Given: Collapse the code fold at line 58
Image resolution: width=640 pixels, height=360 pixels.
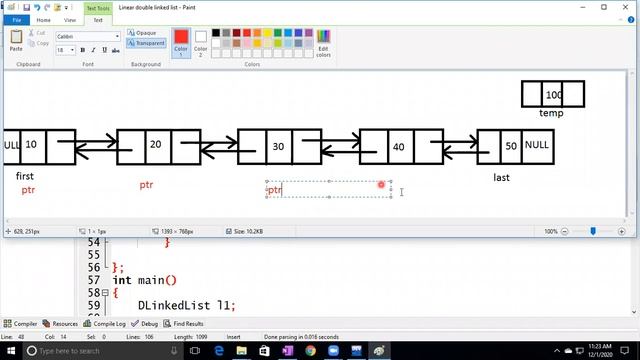Looking at the screenshot, I should point(105,293).
